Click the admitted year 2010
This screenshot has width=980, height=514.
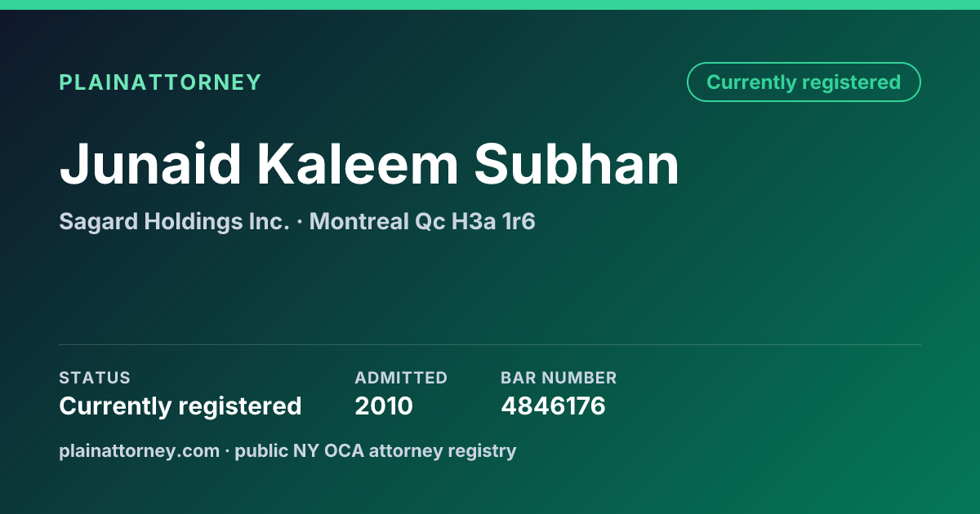pyautogui.click(x=384, y=406)
